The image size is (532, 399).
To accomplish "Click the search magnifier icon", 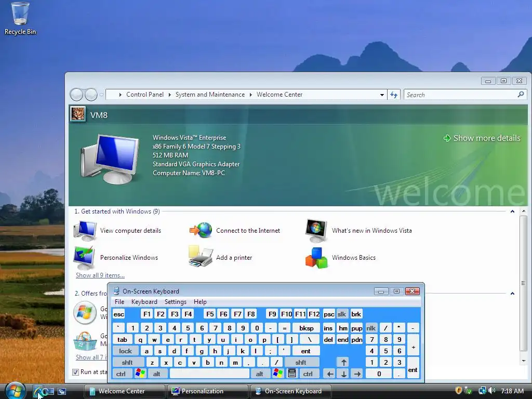I will [521, 95].
